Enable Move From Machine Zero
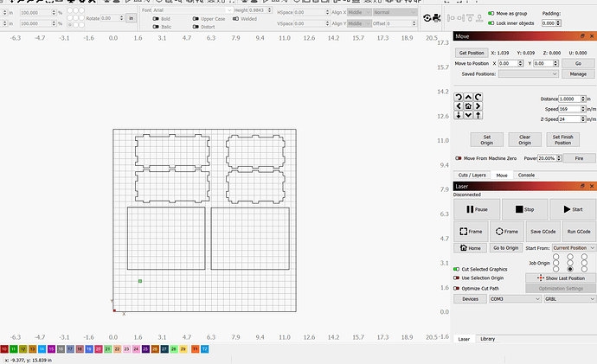Image resolution: width=597 pixels, height=364 pixels. point(459,158)
